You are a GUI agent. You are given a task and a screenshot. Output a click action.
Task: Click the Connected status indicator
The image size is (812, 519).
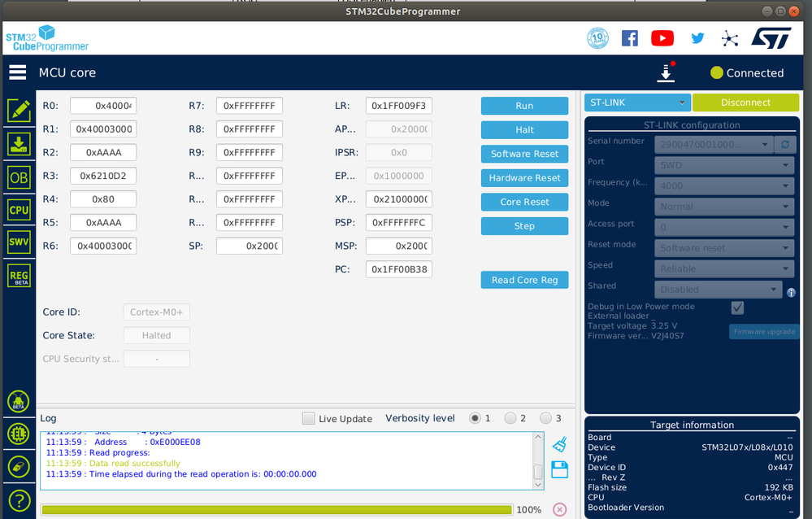point(747,73)
